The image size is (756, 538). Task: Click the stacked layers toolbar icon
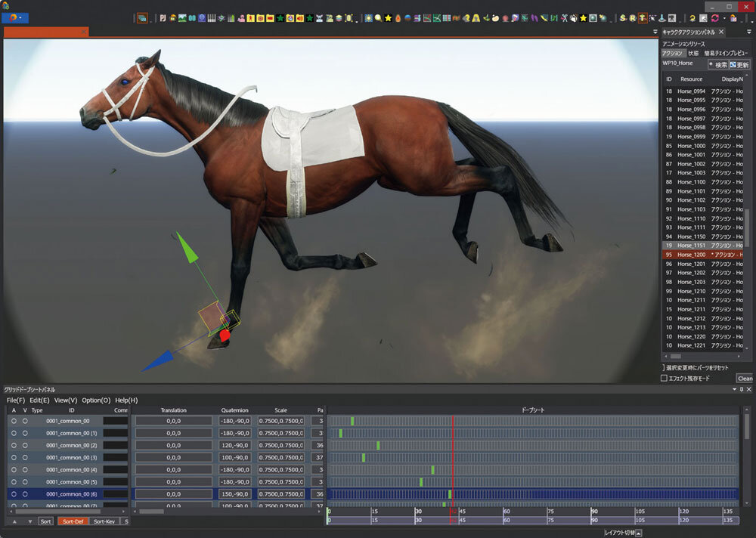pos(339,18)
